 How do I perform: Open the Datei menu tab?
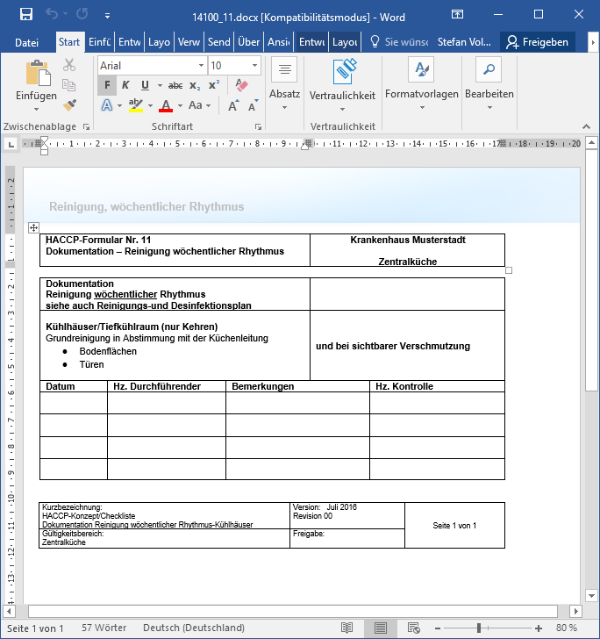click(x=27, y=42)
